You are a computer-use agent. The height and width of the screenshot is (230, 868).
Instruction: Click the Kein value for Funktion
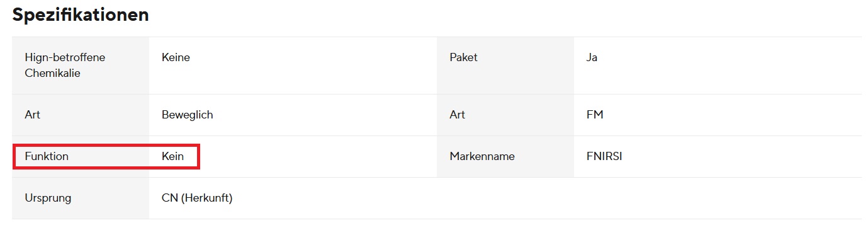coord(172,156)
